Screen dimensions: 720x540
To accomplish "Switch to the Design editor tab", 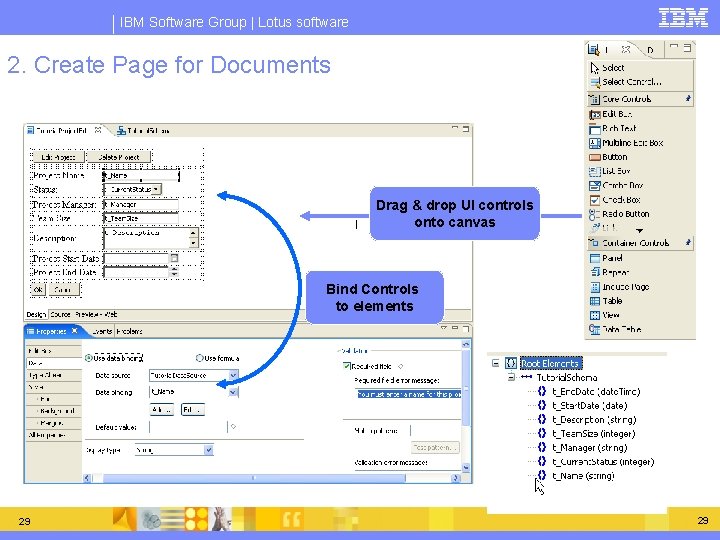I will tap(36, 315).
